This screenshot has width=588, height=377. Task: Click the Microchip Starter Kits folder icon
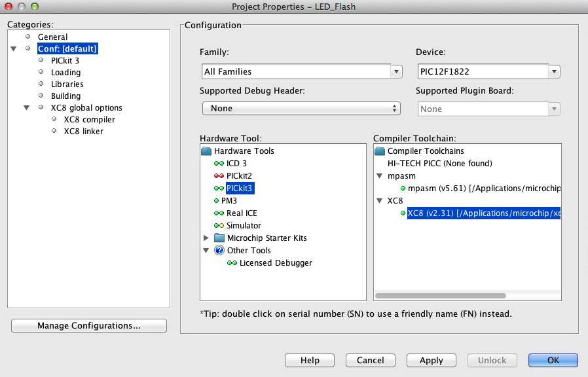(x=219, y=238)
